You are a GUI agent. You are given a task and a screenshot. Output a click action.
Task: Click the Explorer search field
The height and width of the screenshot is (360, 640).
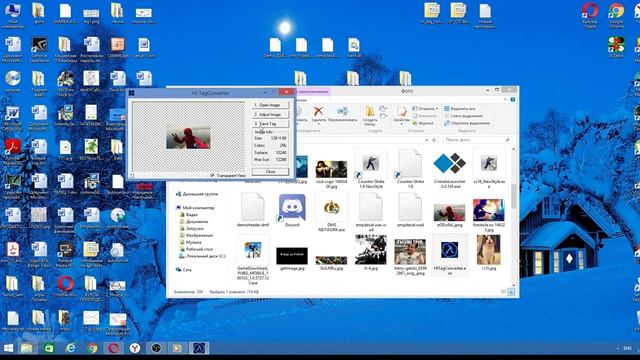pyautogui.click(x=477, y=140)
